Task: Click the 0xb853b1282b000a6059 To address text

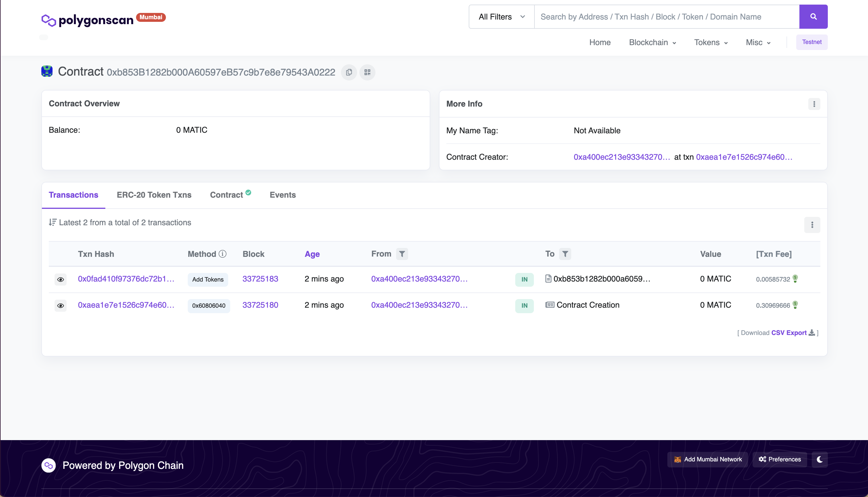Action: tap(602, 279)
